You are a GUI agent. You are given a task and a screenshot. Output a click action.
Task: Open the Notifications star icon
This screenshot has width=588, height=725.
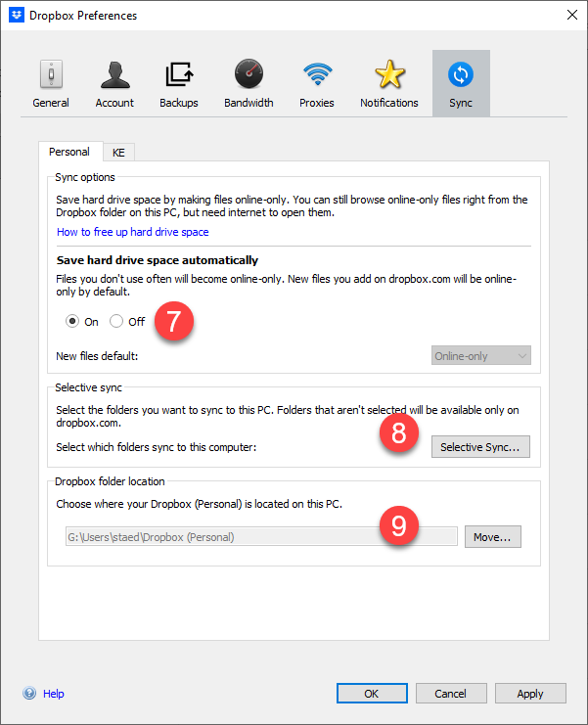point(388,74)
